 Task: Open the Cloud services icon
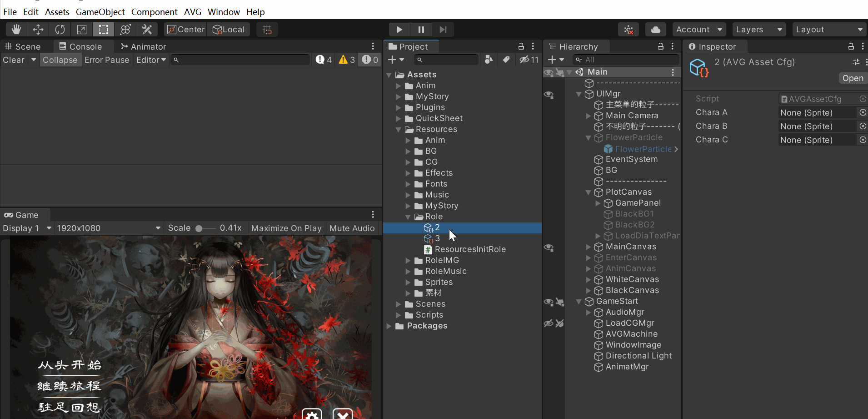[656, 30]
